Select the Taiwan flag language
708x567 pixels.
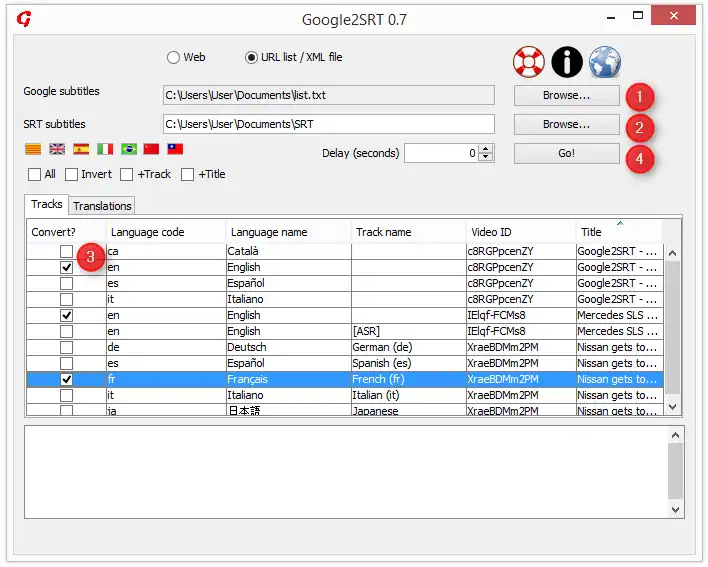(175, 149)
